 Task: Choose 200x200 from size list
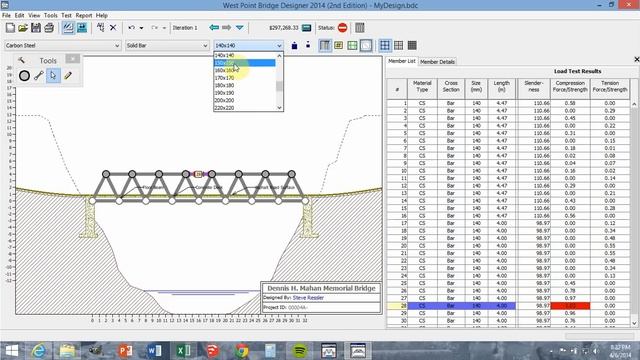[x=244, y=100]
